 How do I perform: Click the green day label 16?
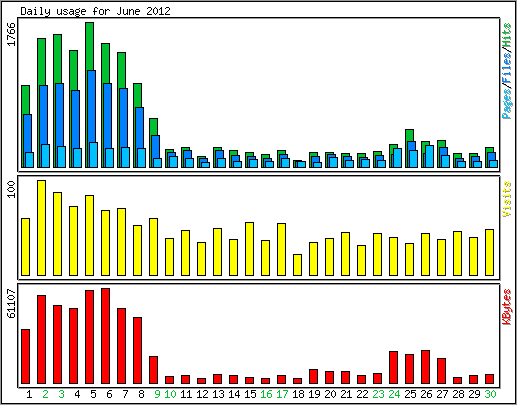[x=266, y=394]
